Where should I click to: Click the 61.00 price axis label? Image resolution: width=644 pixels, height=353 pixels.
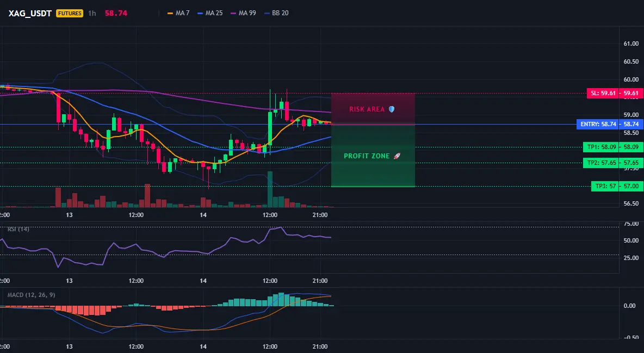coord(631,44)
